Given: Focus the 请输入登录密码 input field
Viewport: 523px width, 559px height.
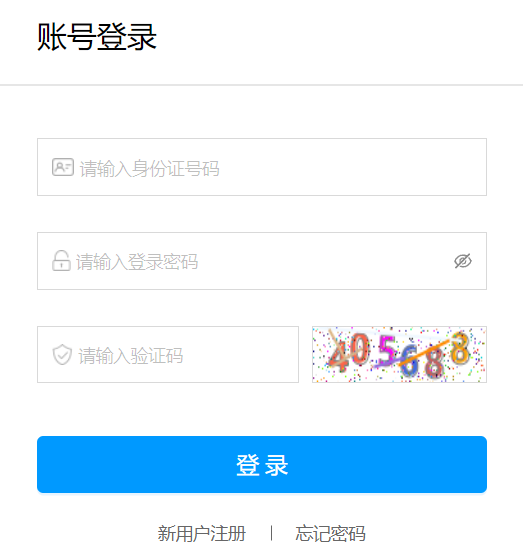Looking at the screenshot, I should [262, 261].
